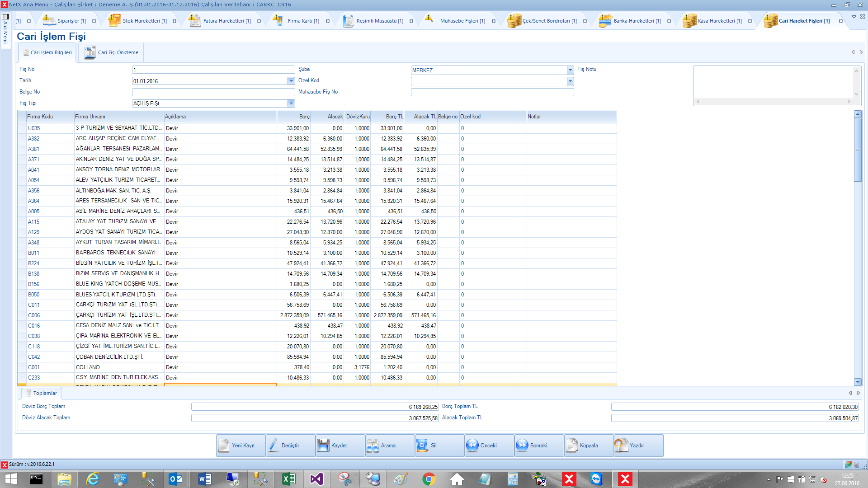
Task: Click the Yazdır print icon
Action: [x=621, y=446]
